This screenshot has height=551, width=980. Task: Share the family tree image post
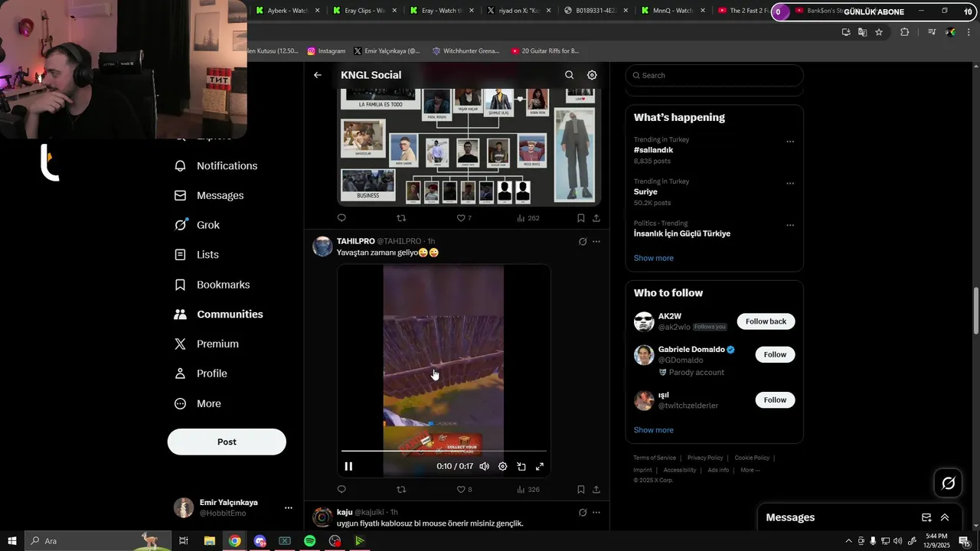pyautogui.click(x=596, y=218)
